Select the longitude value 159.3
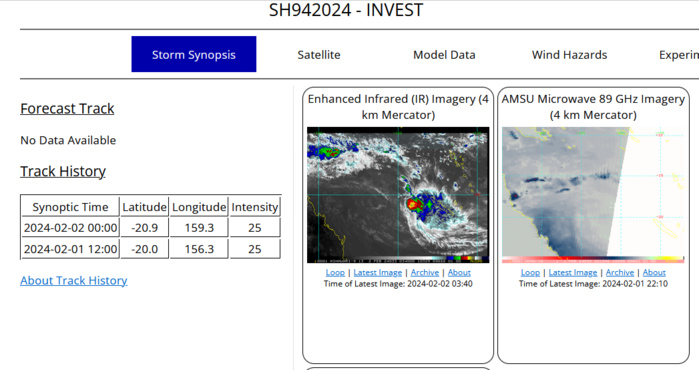699x370 pixels. click(199, 228)
